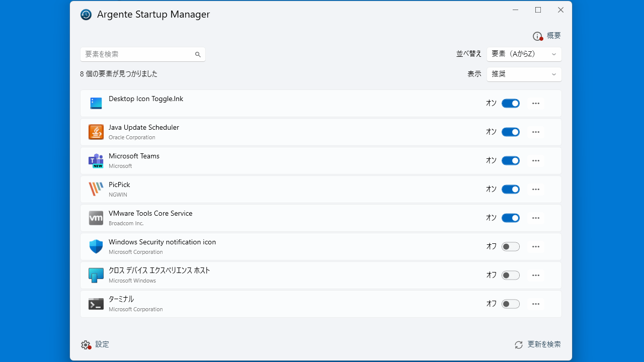Select the Microsoft Teams entry name

coord(134,156)
